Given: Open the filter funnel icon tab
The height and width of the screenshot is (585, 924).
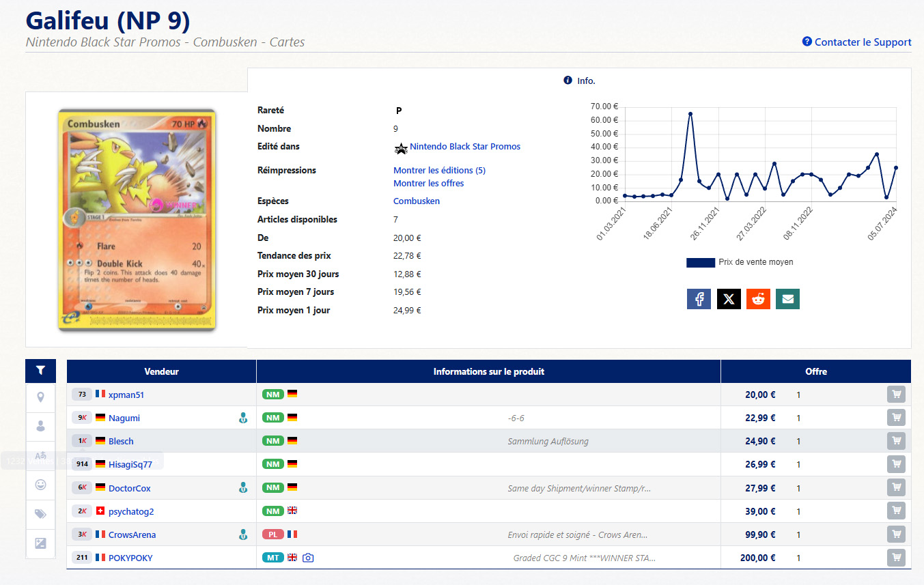Looking at the screenshot, I should click(x=41, y=371).
